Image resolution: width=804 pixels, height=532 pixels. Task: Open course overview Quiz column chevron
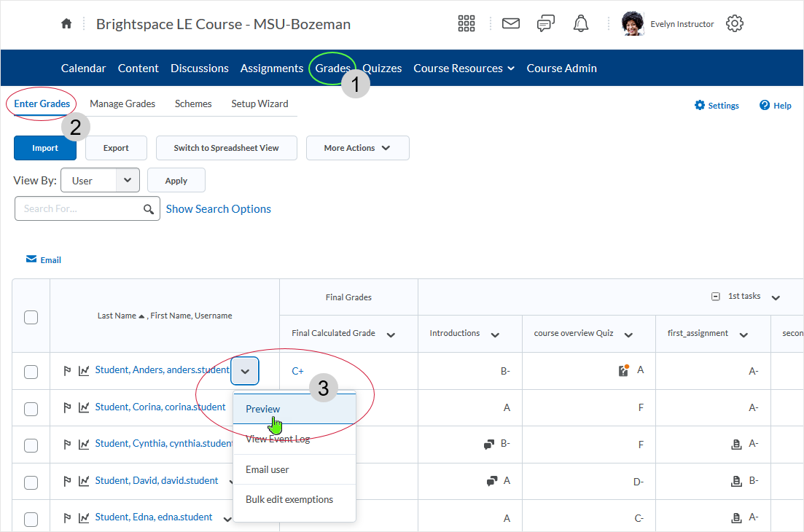pyautogui.click(x=628, y=335)
